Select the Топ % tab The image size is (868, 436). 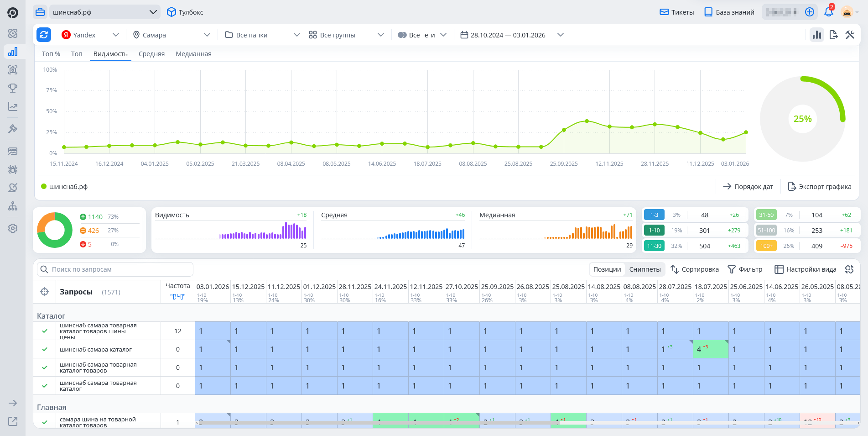tap(51, 54)
